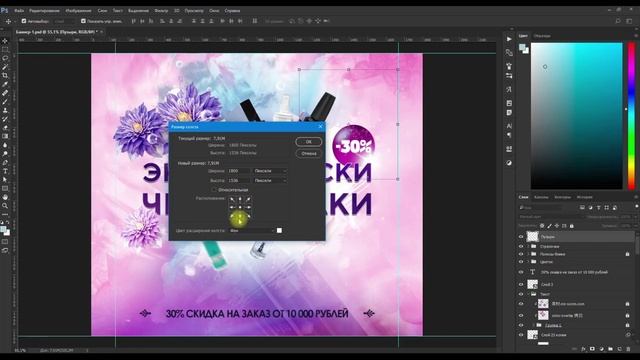Set the canvas anchor to middle-right arrow
Viewport: 640px width, 360px height.
coord(248,207)
